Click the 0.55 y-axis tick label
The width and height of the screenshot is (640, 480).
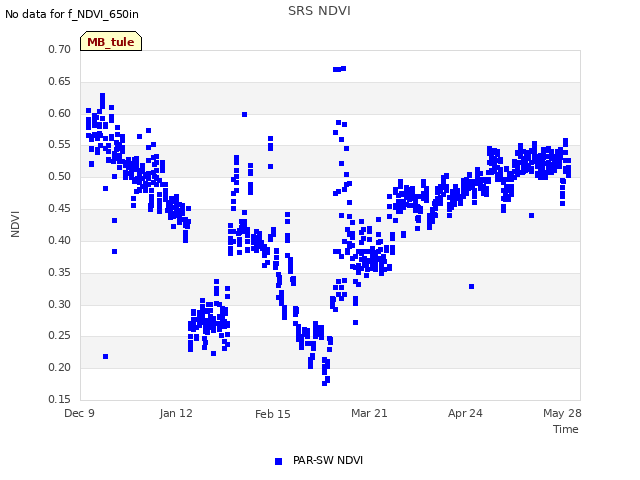pyautogui.click(x=60, y=144)
